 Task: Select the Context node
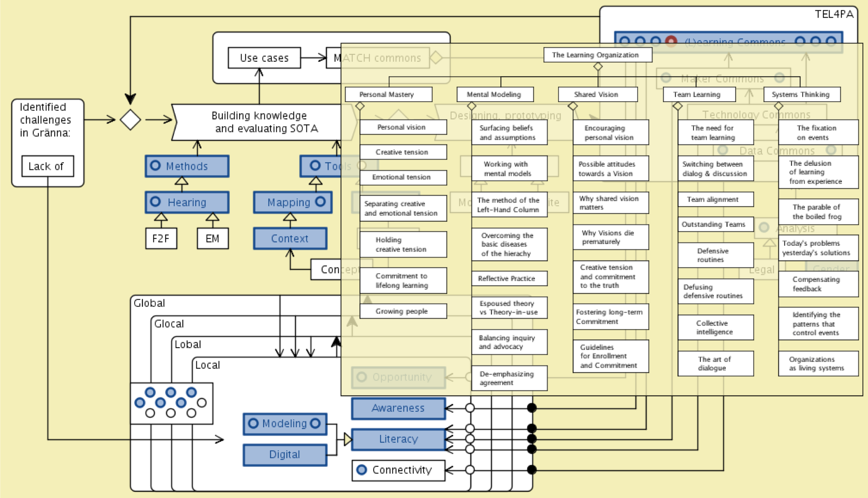tap(290, 238)
